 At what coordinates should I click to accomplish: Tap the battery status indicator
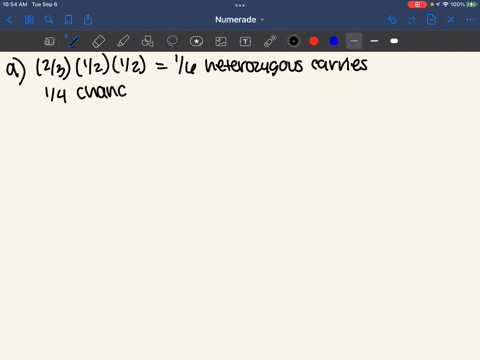(471, 4)
